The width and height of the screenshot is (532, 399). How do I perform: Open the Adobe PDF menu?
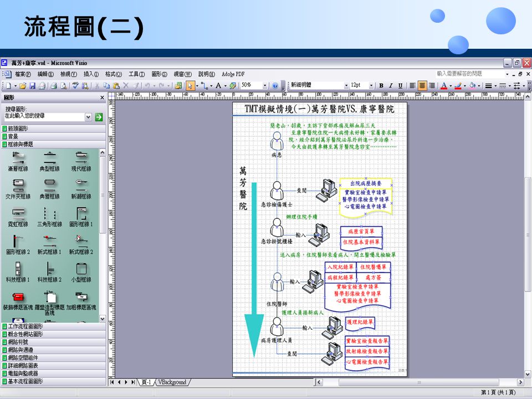233,74
